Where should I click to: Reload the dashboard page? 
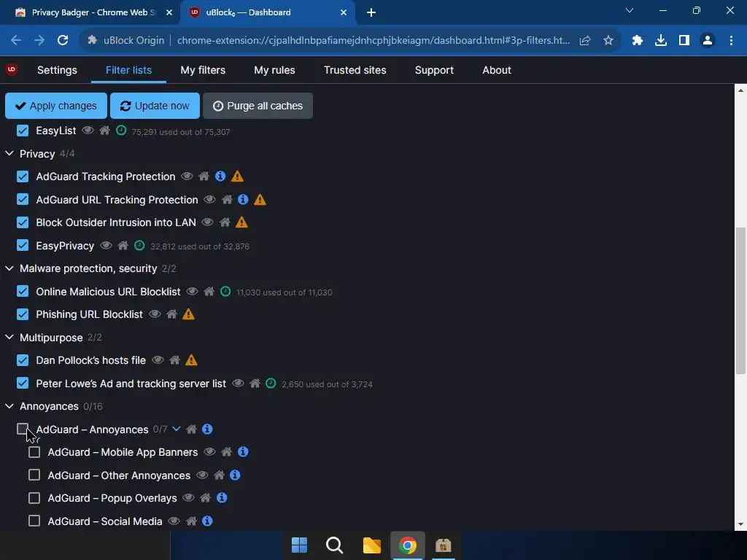pos(63,41)
